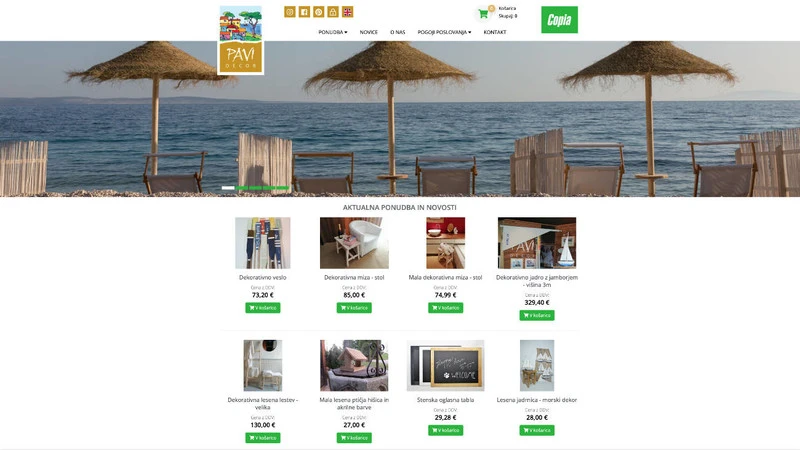Viewport: 800px width, 450px height.
Task: Go to the O nas page
Action: pos(397,32)
